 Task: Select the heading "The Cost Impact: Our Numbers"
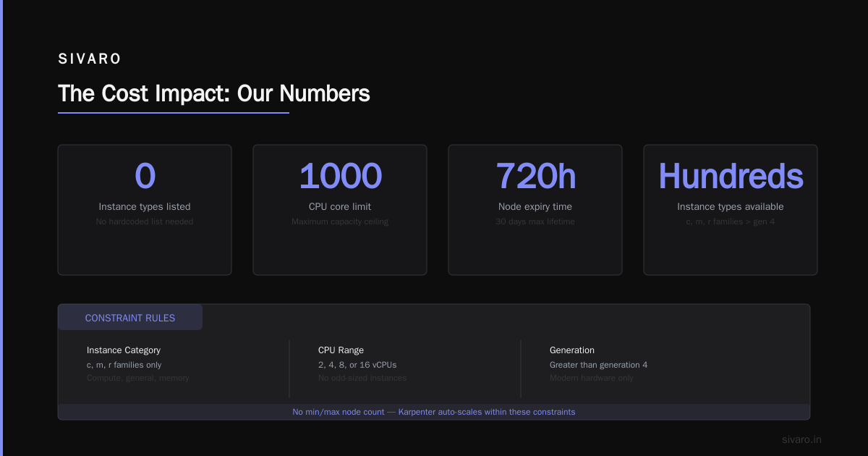point(214,93)
